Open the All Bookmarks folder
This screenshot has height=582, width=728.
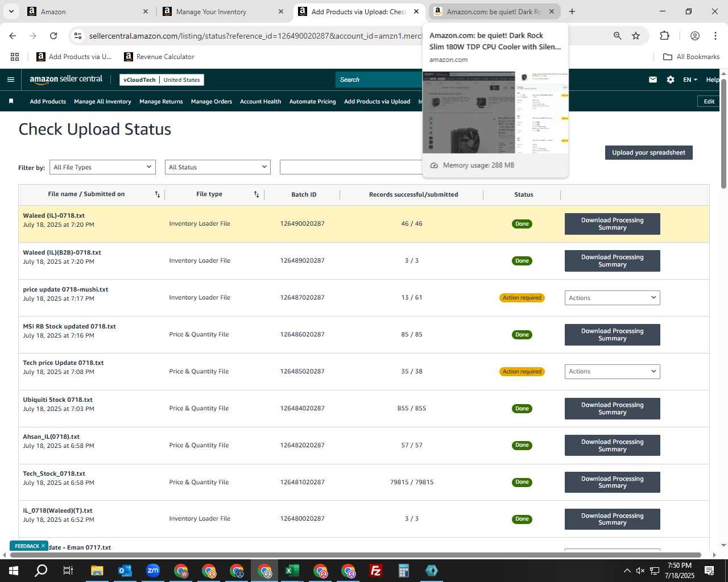pyautogui.click(x=692, y=57)
